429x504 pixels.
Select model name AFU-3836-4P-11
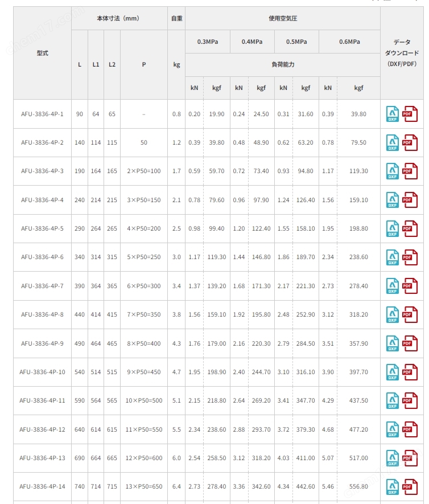point(42,400)
